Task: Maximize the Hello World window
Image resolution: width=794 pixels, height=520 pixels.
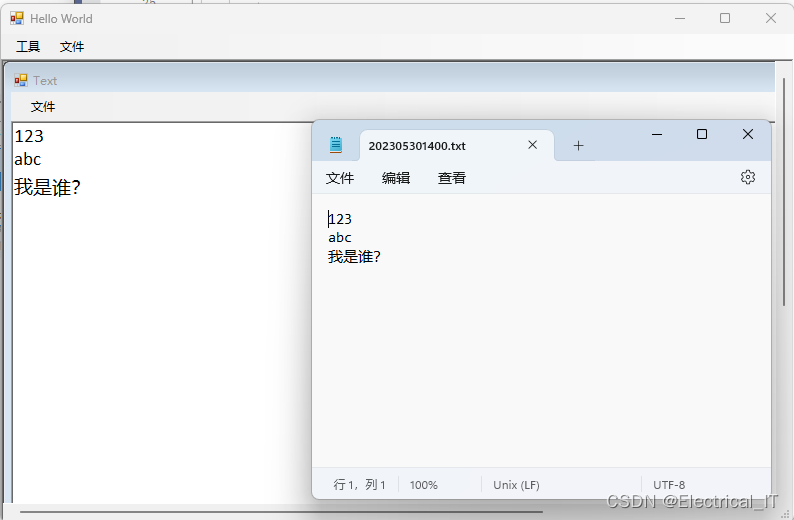Action: 725,18
